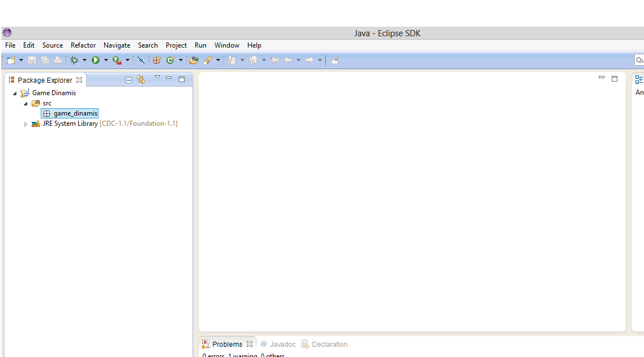Click the Save icon in toolbar
Screen dimensions: 644x357
point(32,61)
